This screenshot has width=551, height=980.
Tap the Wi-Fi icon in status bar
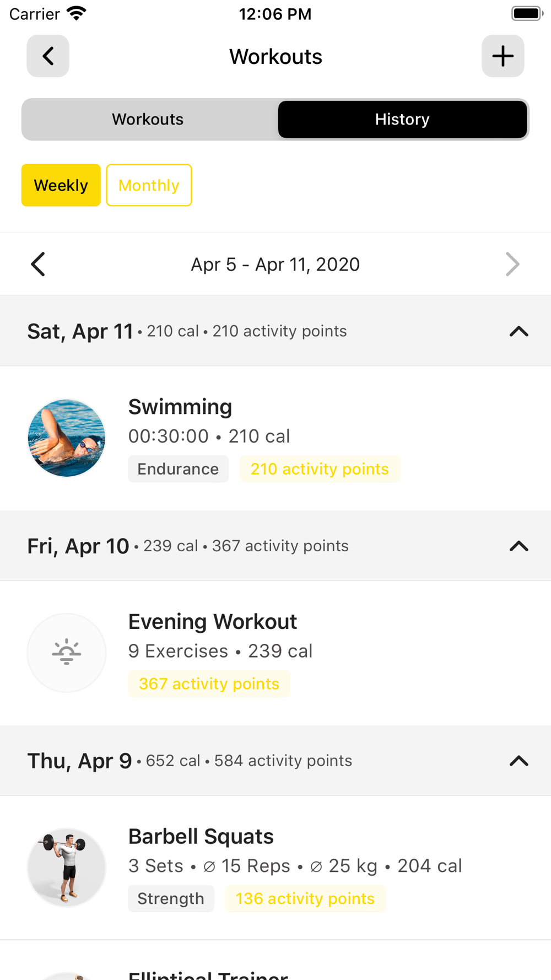click(x=77, y=13)
